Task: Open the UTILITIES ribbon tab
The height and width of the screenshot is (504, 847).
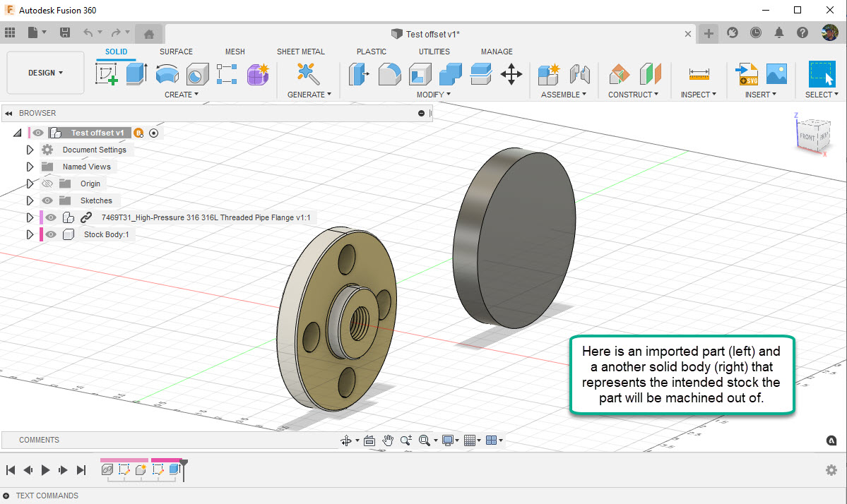Action: pyautogui.click(x=434, y=51)
